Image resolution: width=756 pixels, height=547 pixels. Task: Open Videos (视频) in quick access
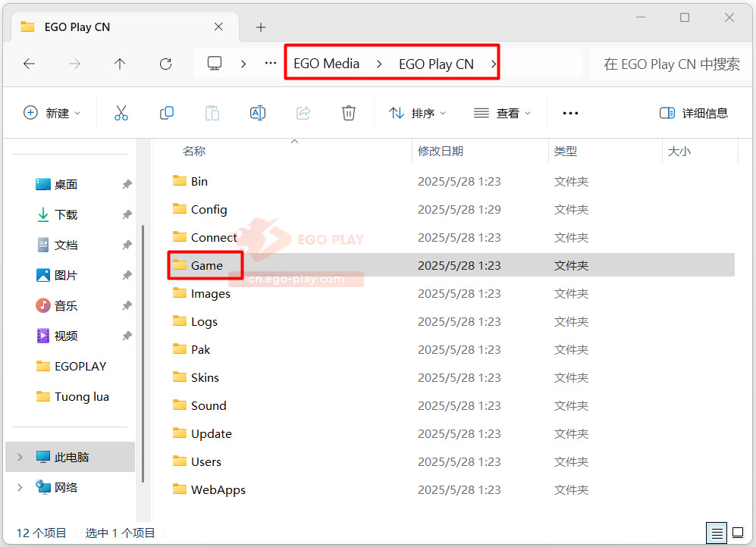click(x=56, y=336)
